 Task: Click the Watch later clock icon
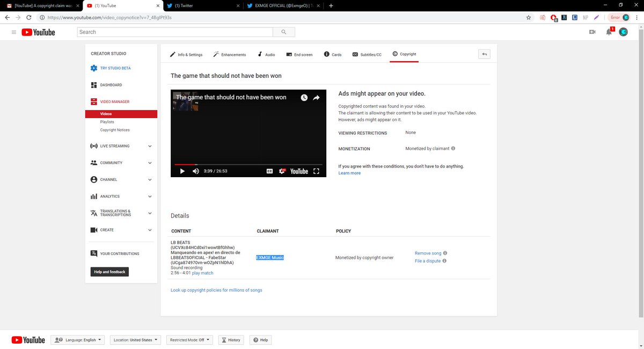point(304,98)
